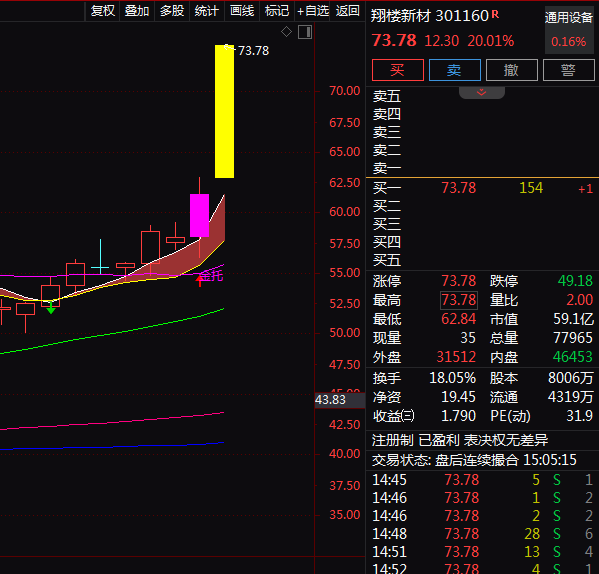
Task: Activate the 画线 drawing tool
Action: (x=242, y=10)
